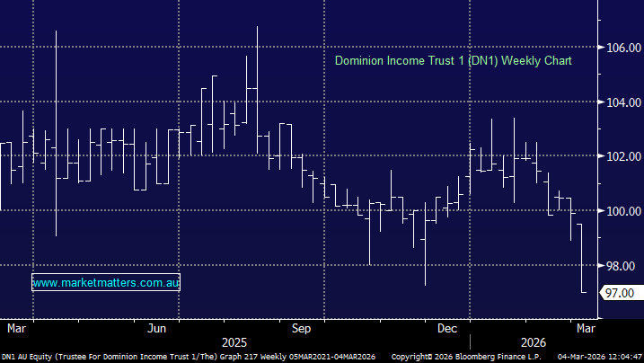Viewport: 644px width, 363px height.
Task: Open the www.marketmatters.com.au link
Action: [x=106, y=283]
